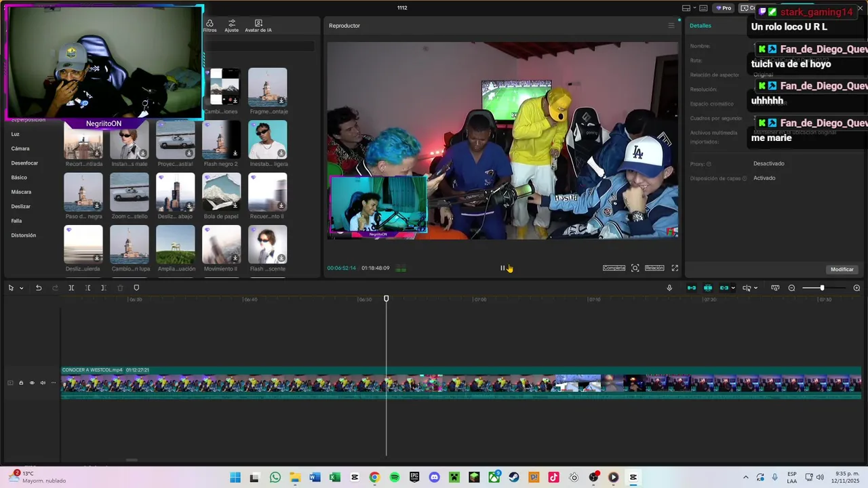Select the Distorsión effects category
The width and height of the screenshot is (868, 488).
[x=23, y=235]
